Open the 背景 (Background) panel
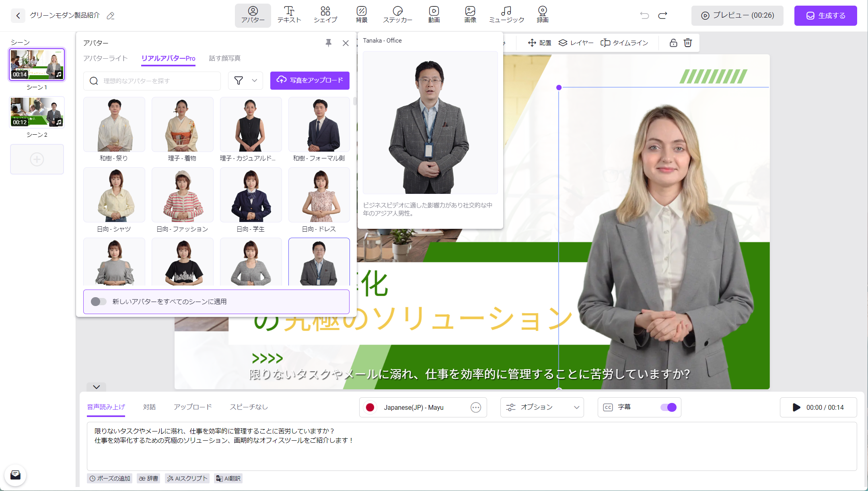 (x=361, y=14)
